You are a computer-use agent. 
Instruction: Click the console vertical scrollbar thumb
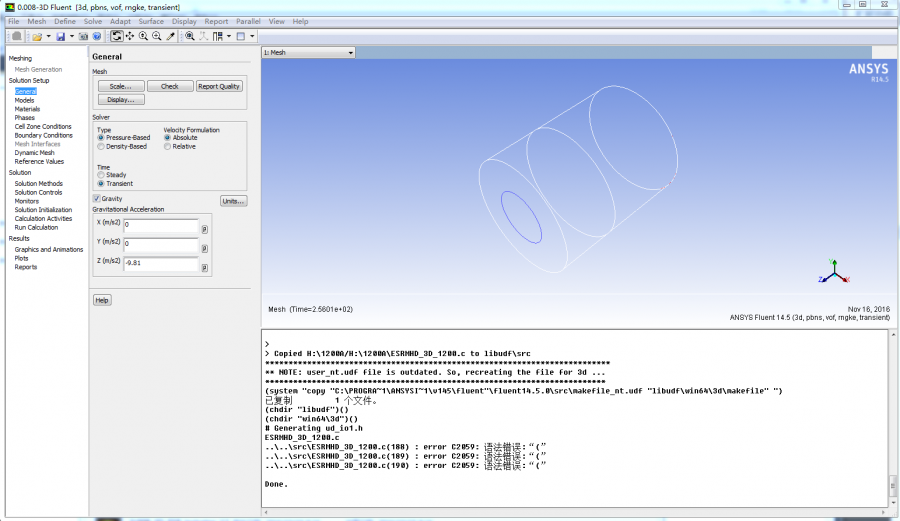click(893, 485)
